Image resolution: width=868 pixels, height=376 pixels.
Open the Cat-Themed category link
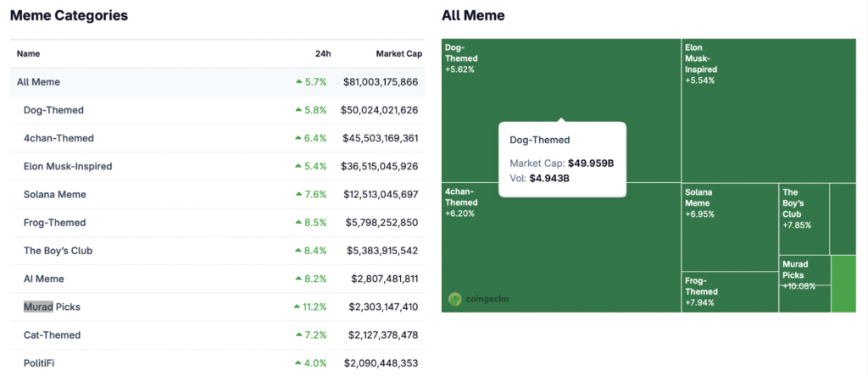tap(52, 335)
